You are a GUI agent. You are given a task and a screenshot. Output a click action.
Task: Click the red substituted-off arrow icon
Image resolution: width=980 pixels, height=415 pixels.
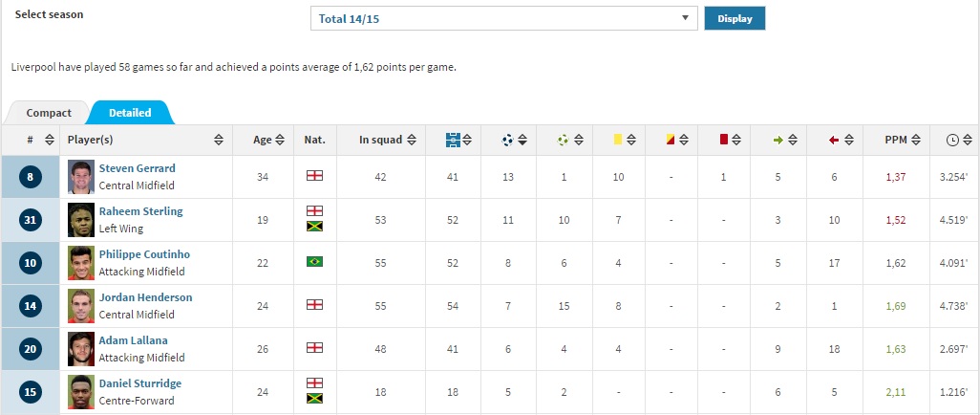(x=833, y=141)
